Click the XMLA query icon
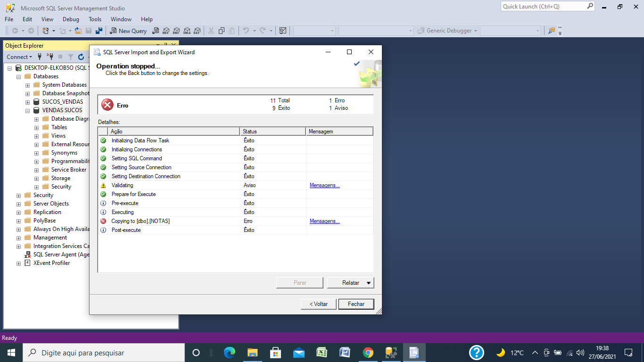644x362 pixels. 187,31
